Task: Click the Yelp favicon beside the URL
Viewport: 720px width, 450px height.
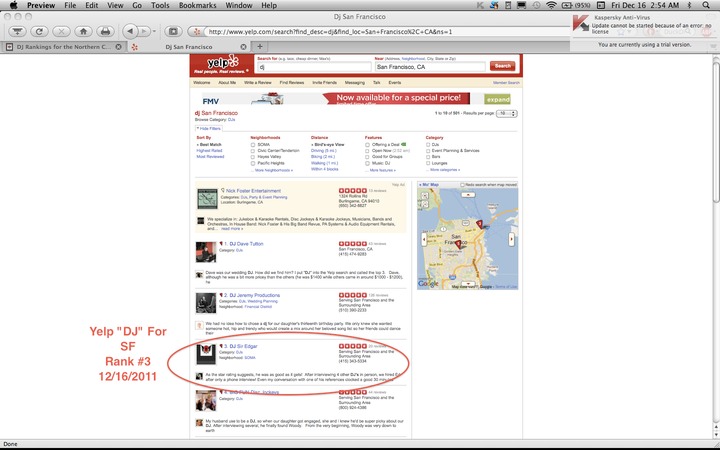Action: tap(197, 32)
